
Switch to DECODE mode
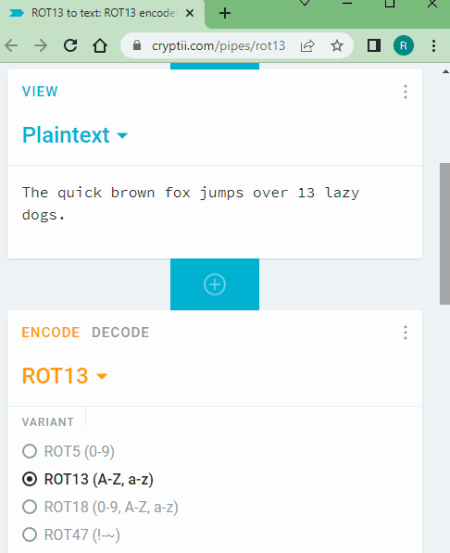pos(121,333)
